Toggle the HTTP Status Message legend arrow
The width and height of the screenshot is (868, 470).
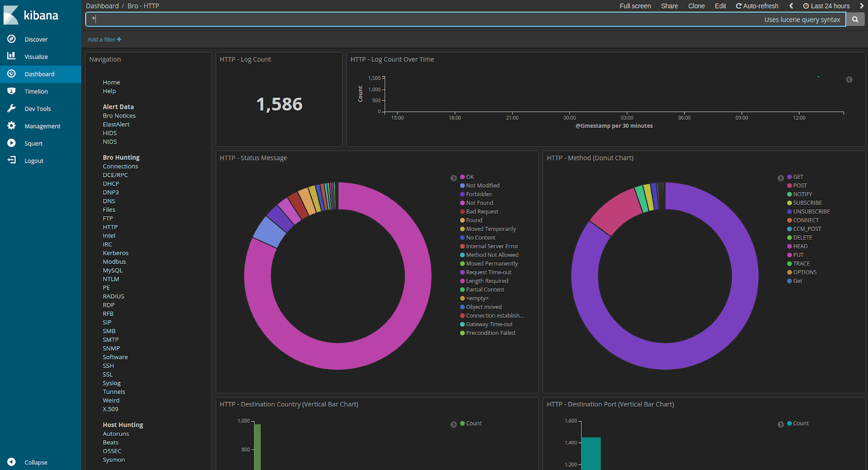(x=454, y=178)
